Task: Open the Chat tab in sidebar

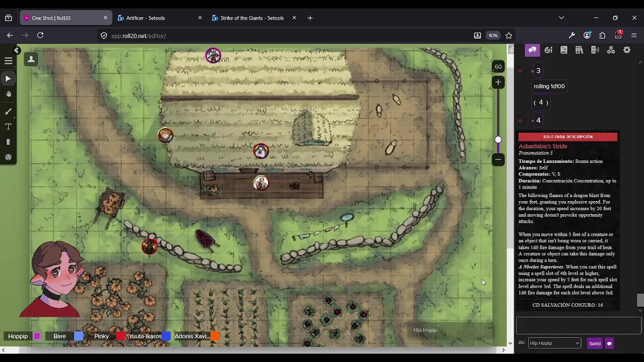Action: point(532,50)
